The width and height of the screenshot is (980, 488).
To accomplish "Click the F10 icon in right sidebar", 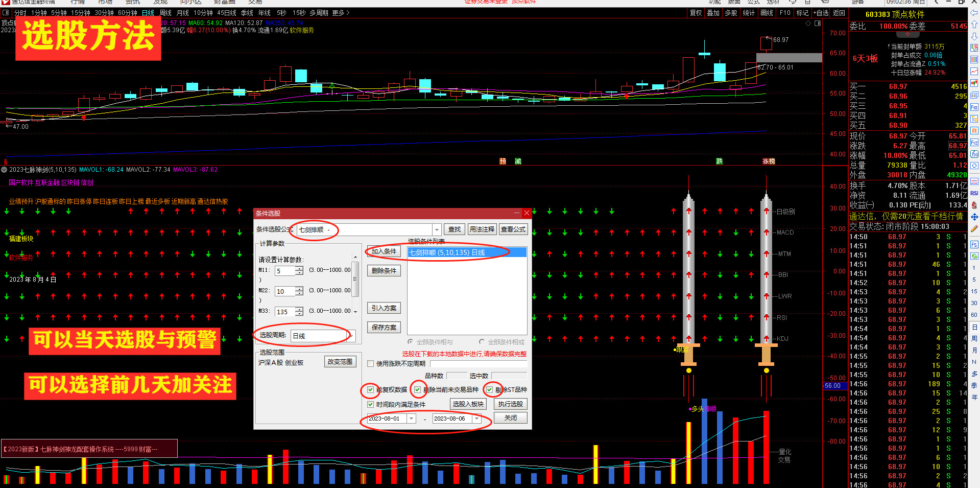I will coord(974,107).
